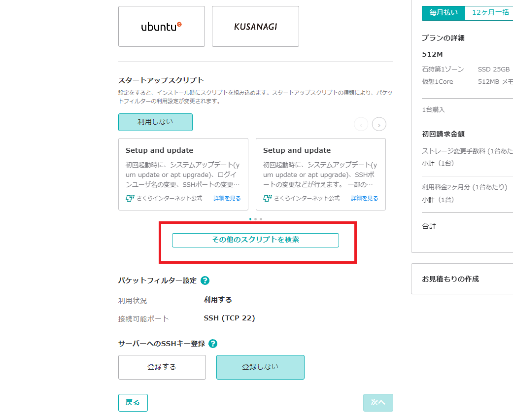Choose 登録しない for SSH key registration
This screenshot has height=420, width=513.
tap(260, 367)
